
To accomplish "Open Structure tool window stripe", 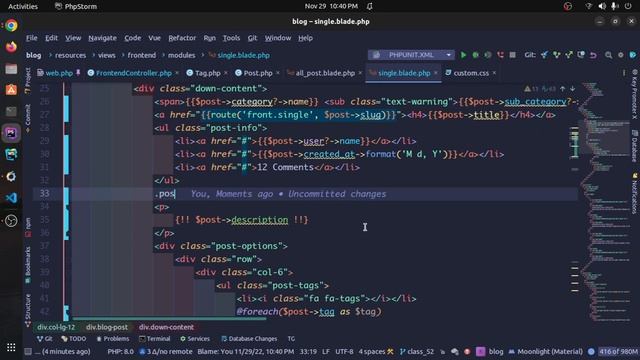I will tap(28, 310).
